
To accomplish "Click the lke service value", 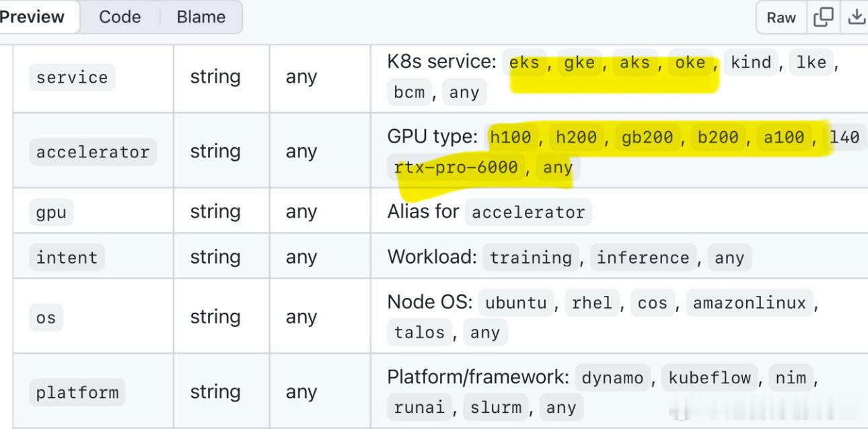I will pyautogui.click(x=811, y=63).
